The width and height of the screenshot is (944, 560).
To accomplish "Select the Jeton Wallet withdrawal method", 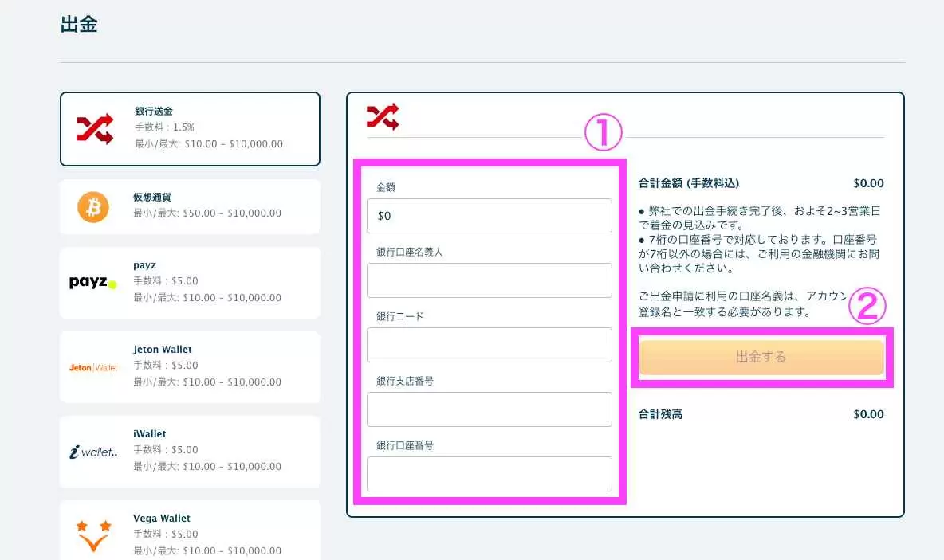I will tap(190, 366).
